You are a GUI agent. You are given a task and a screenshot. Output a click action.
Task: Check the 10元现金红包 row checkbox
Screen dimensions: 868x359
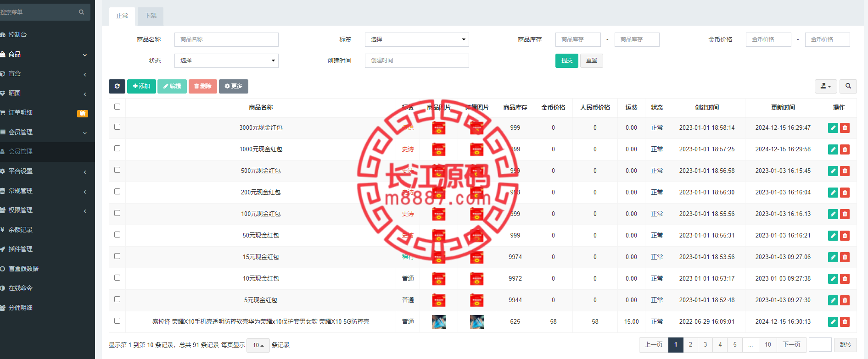(117, 278)
